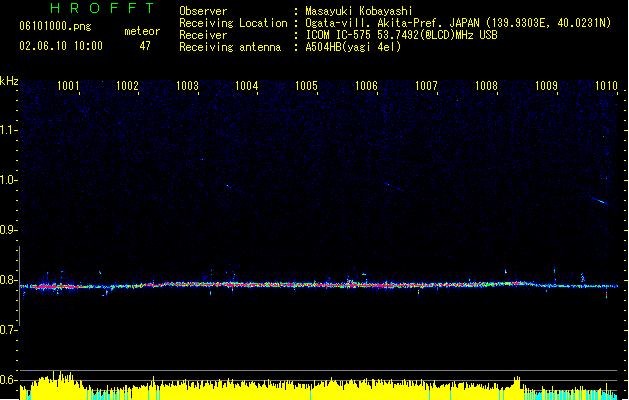
Task: Click the 1005 time axis marker
Action: pyautogui.click(x=306, y=86)
